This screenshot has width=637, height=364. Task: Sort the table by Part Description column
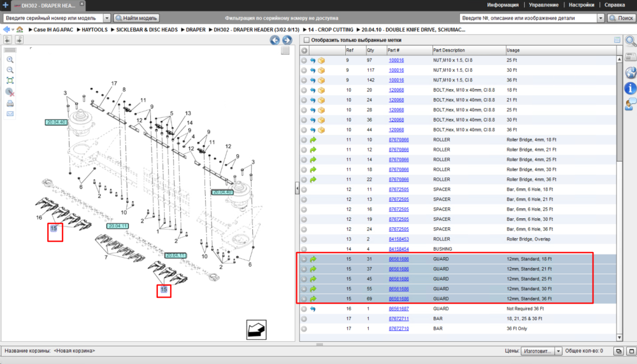pos(468,50)
